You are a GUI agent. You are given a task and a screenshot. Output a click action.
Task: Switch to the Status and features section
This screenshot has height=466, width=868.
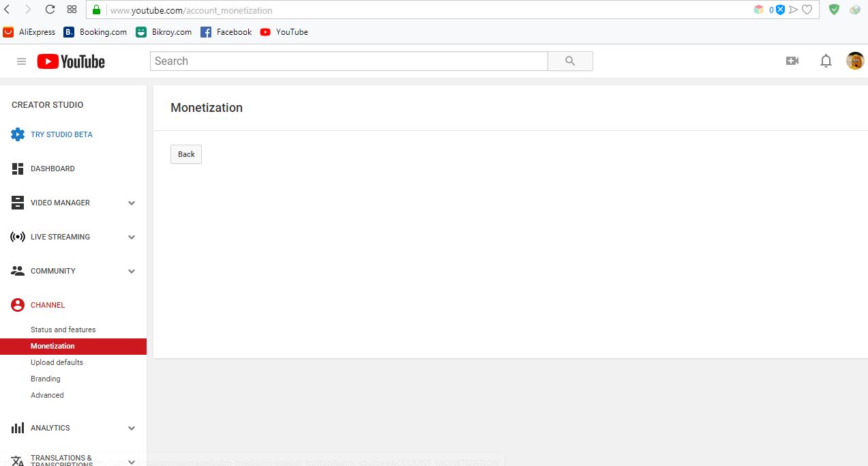coord(63,330)
